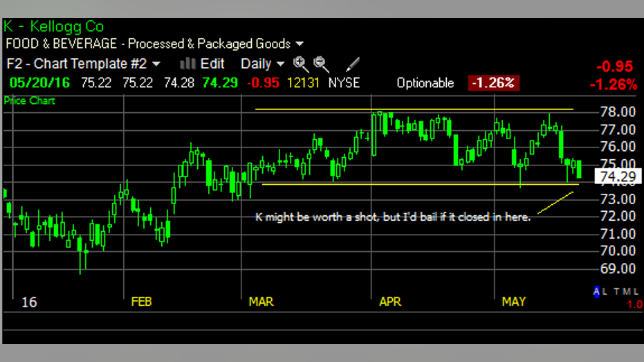Select the upper yellow resistance trendline
Viewport: 644px width, 362px height.
(414, 109)
